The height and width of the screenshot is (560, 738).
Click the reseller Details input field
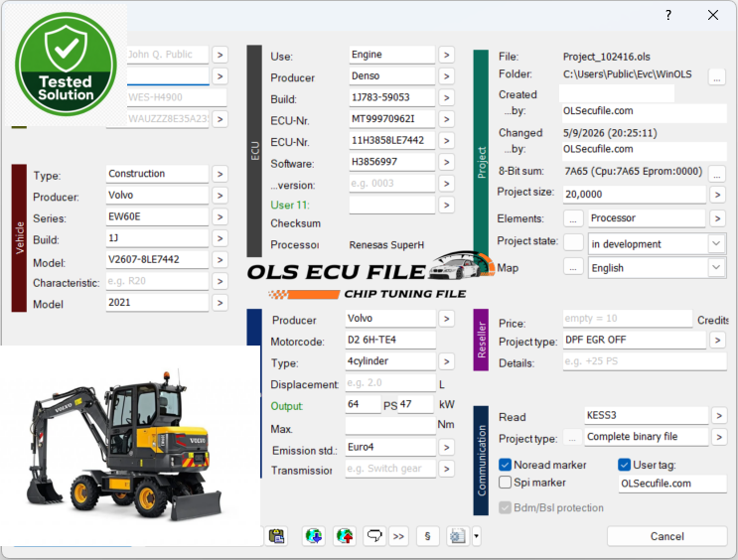point(645,361)
